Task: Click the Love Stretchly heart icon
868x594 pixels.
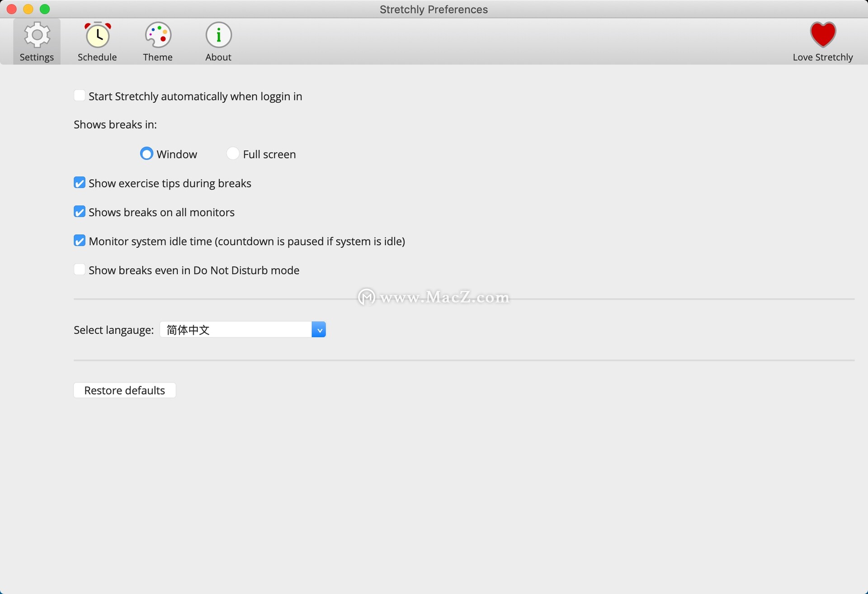Action: (x=823, y=35)
